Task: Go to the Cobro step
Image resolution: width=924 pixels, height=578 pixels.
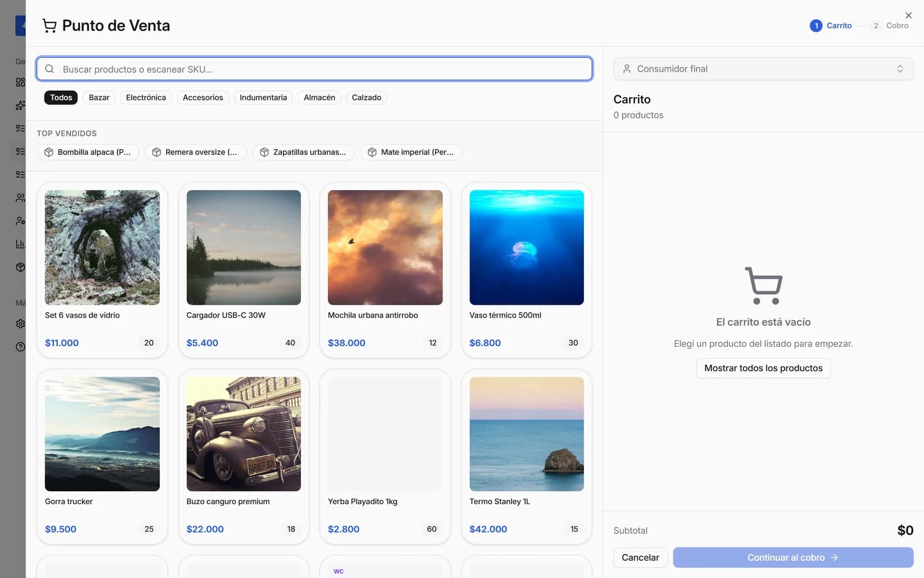Action: (891, 25)
